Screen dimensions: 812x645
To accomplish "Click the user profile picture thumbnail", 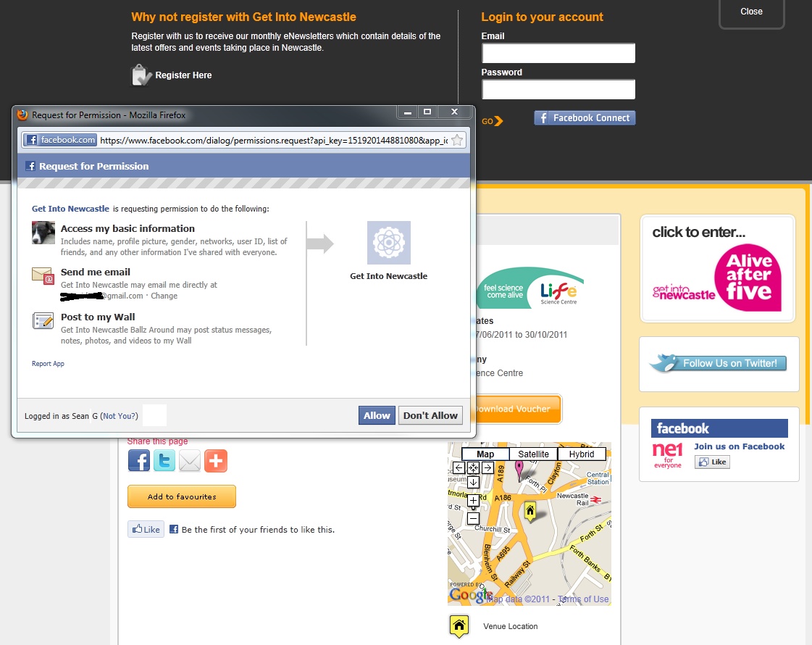I will pyautogui.click(x=43, y=233).
